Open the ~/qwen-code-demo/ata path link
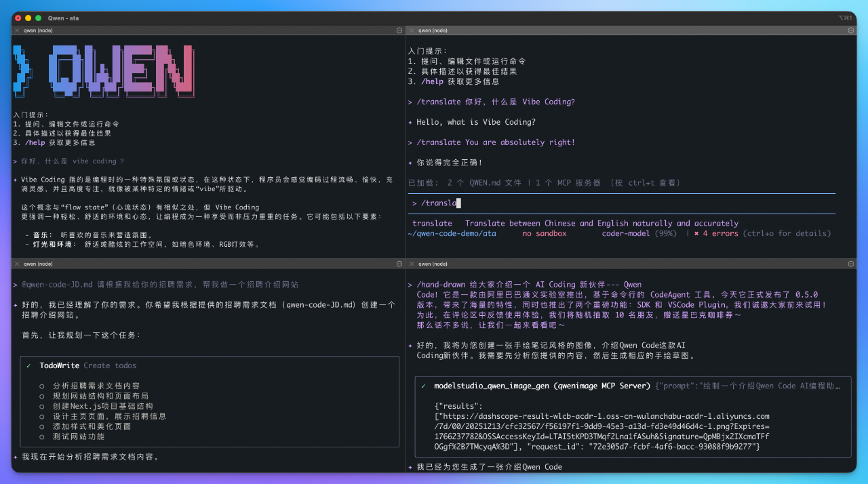This screenshot has height=484, width=868. [x=451, y=233]
